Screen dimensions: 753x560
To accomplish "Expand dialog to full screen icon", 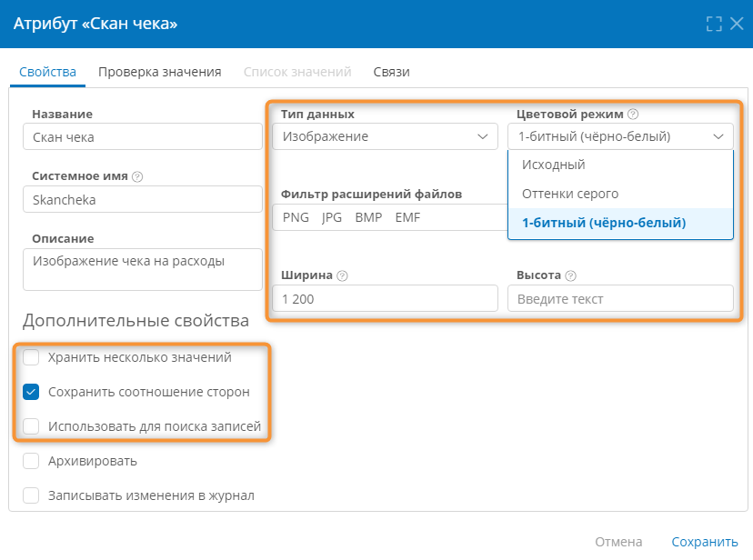I will 714,24.
